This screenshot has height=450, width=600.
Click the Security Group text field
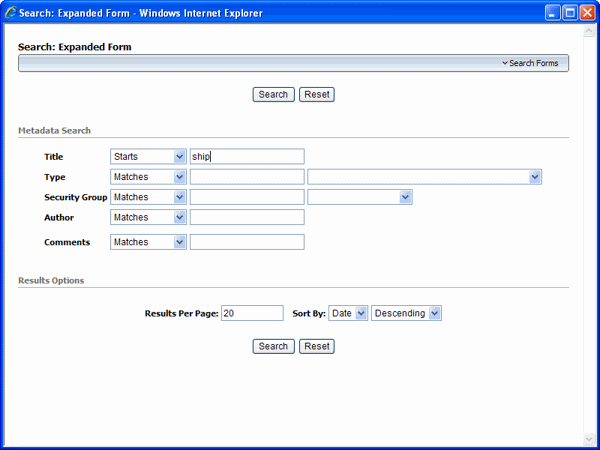tap(247, 197)
